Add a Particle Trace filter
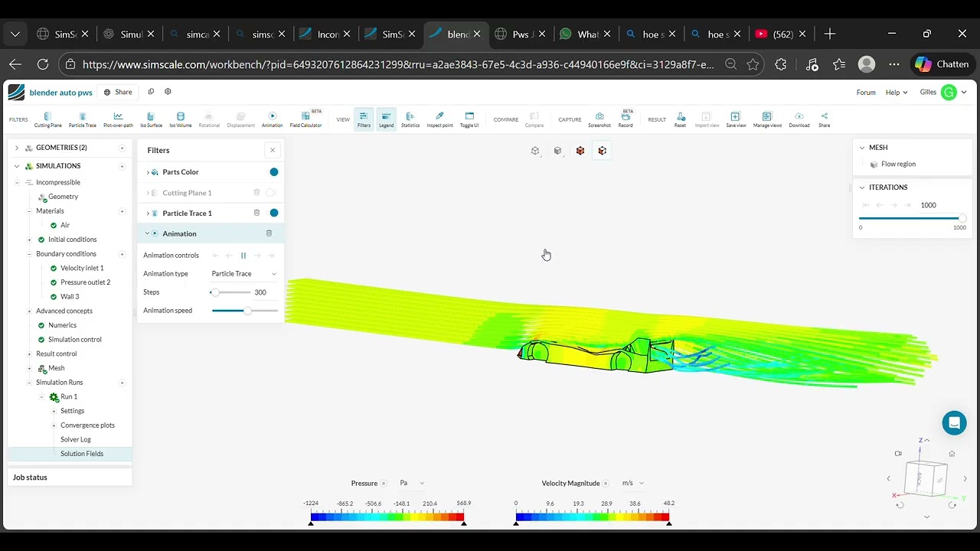 [x=83, y=119]
